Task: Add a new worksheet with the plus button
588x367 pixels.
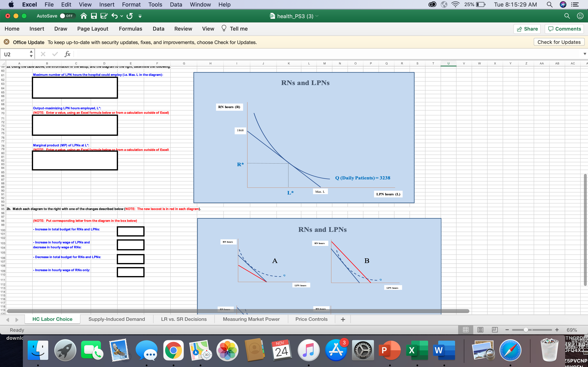Action: [x=343, y=319]
